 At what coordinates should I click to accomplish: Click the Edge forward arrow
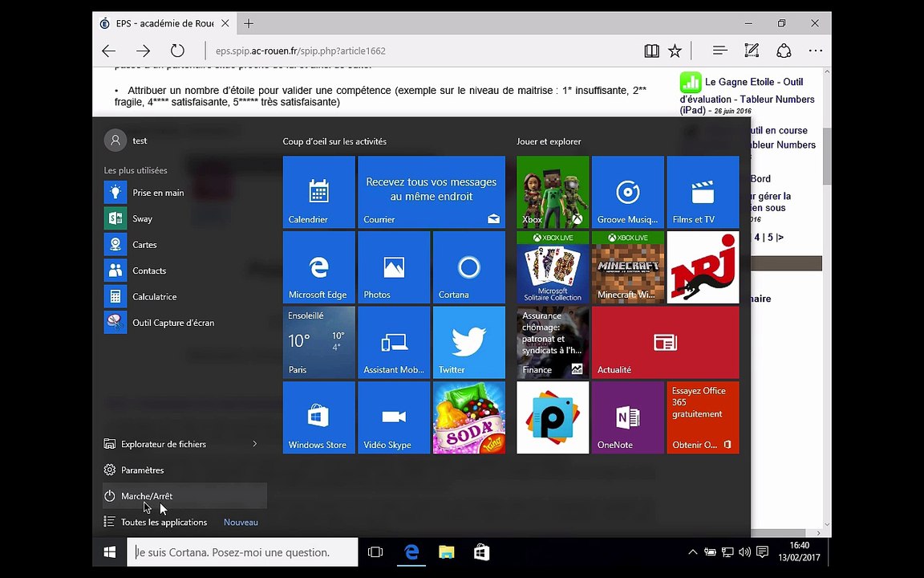(144, 51)
